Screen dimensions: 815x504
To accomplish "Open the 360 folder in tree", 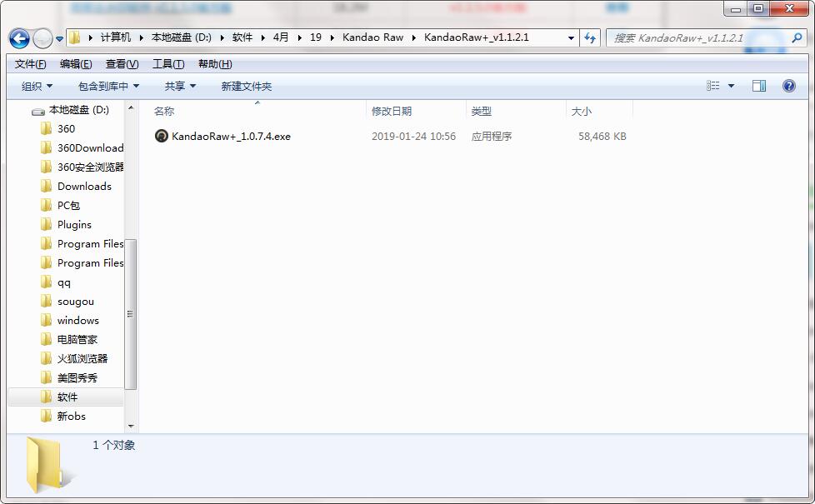I will coord(66,128).
